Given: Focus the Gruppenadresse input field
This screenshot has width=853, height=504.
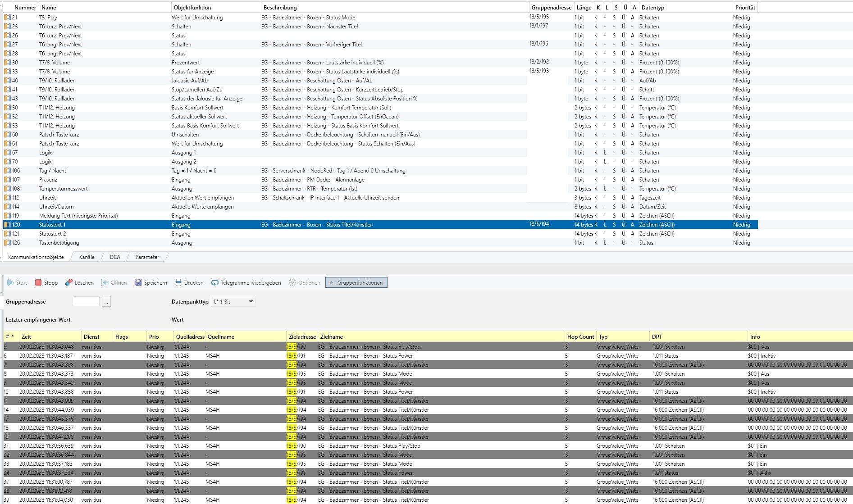Looking at the screenshot, I should [86, 302].
